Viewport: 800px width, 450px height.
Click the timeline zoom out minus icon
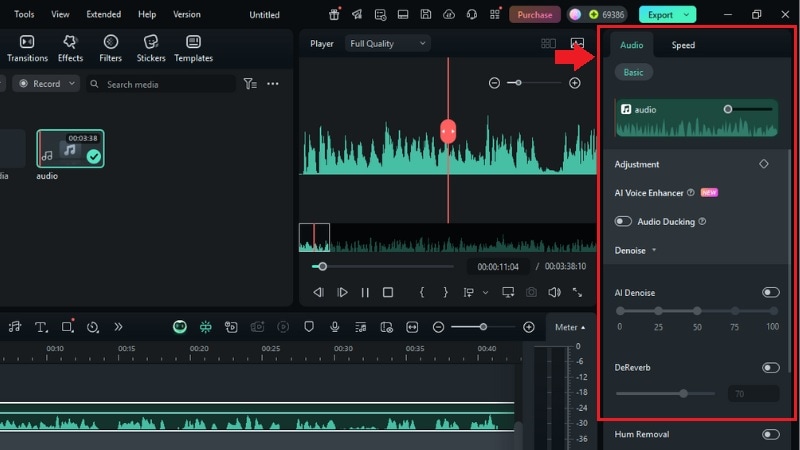(x=438, y=327)
